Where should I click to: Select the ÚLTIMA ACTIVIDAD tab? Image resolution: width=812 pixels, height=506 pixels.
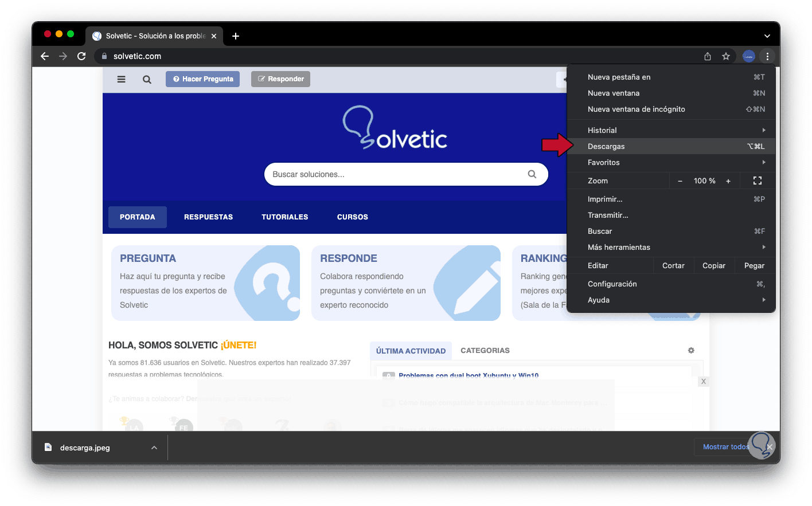click(x=411, y=351)
